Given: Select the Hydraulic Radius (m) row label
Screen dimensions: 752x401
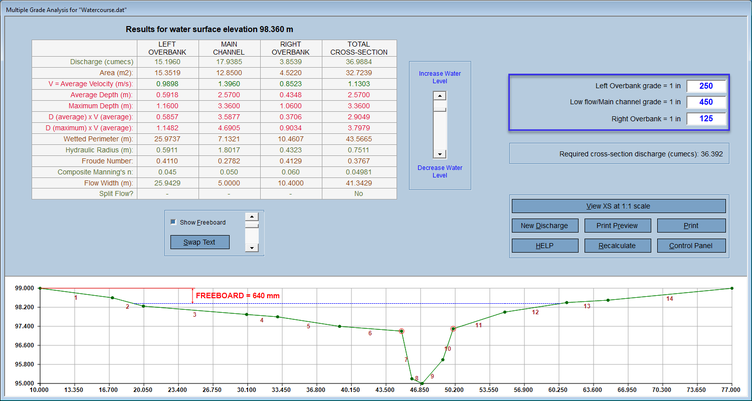Looking at the screenshot, I should (99, 150).
